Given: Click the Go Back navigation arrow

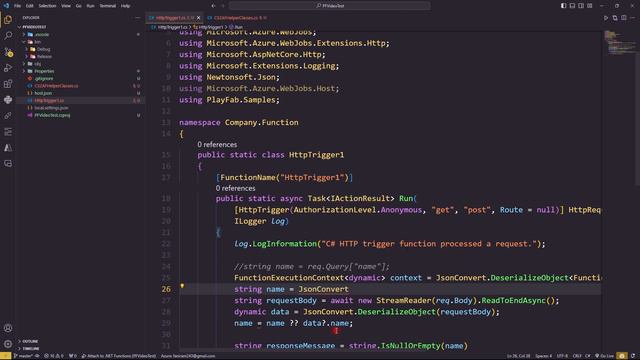Looking at the screenshot, I should (213, 6).
